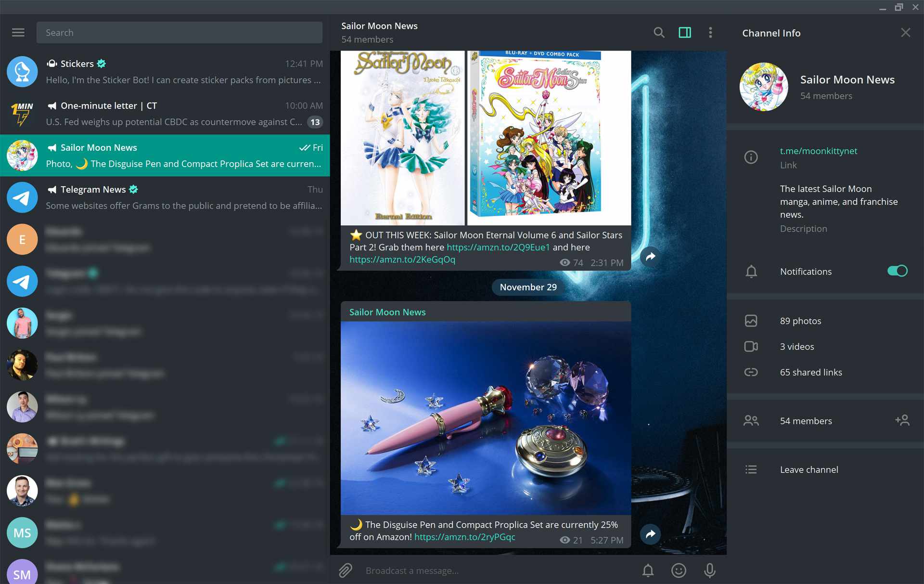Open Sailor Moon Eternal Edition cover image
Image resolution: width=924 pixels, height=584 pixels.
click(403, 138)
